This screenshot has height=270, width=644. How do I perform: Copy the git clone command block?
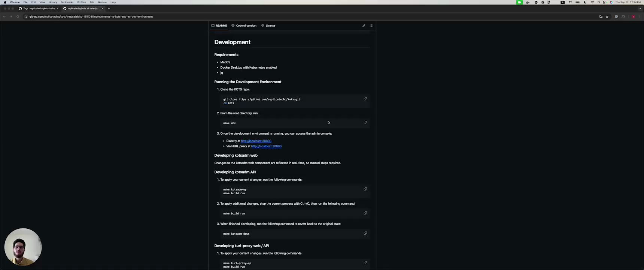365,99
